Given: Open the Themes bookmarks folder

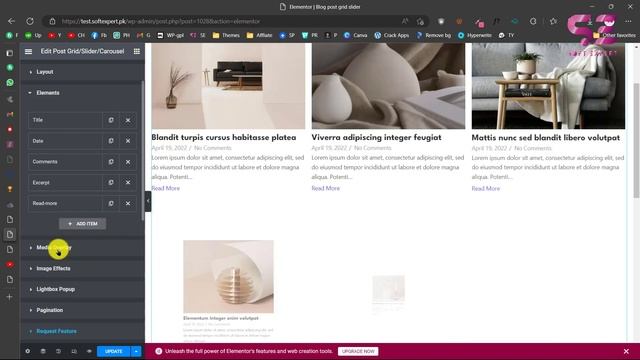Looking at the screenshot, I should coord(226,36).
